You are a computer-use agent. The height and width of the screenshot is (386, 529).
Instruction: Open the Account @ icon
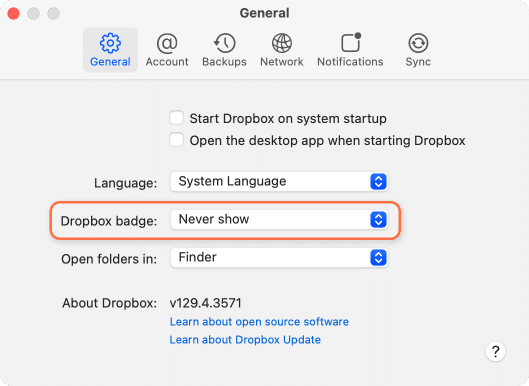[167, 43]
